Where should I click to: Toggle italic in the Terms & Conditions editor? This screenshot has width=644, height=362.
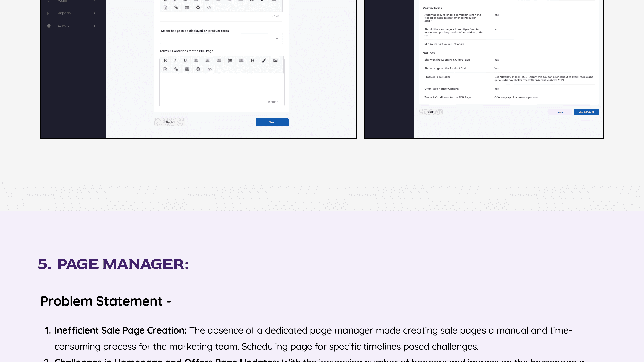(175, 61)
